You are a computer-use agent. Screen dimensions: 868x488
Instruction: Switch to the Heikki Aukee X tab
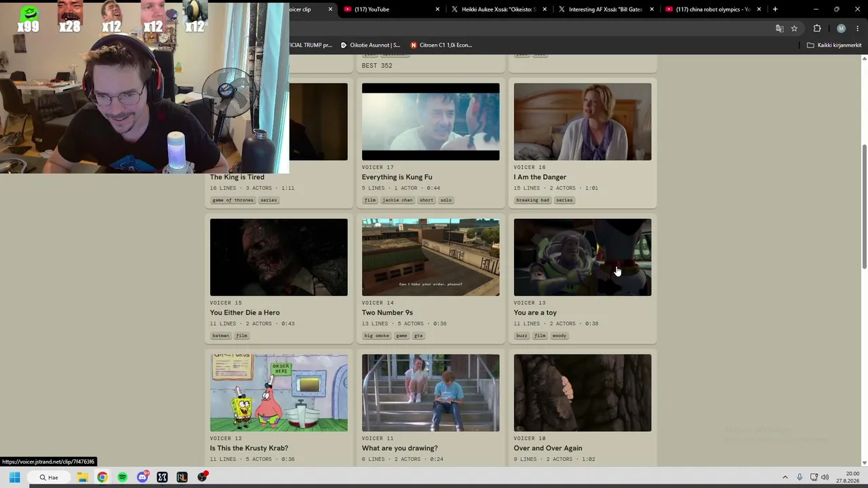tap(498, 9)
